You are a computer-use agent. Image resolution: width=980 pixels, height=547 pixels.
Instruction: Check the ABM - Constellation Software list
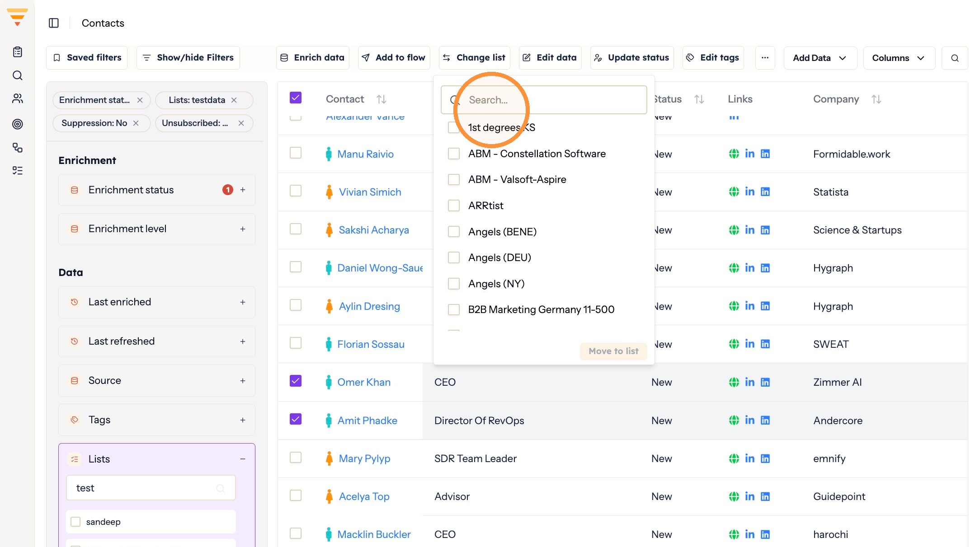(454, 154)
